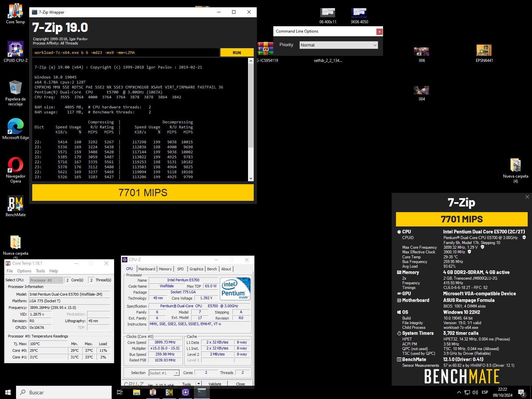Select the 3K06 4050 image file
This screenshot has width=532, height=399.
[x=359, y=16]
